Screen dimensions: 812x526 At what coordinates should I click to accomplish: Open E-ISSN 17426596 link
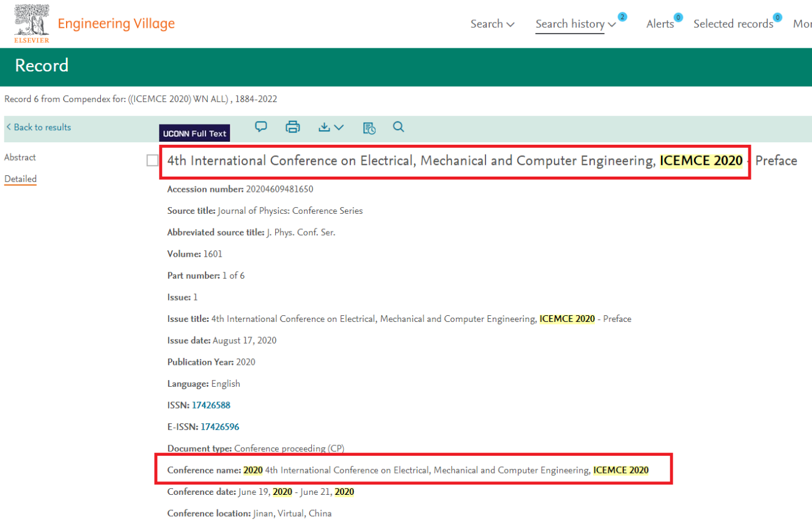click(x=220, y=427)
